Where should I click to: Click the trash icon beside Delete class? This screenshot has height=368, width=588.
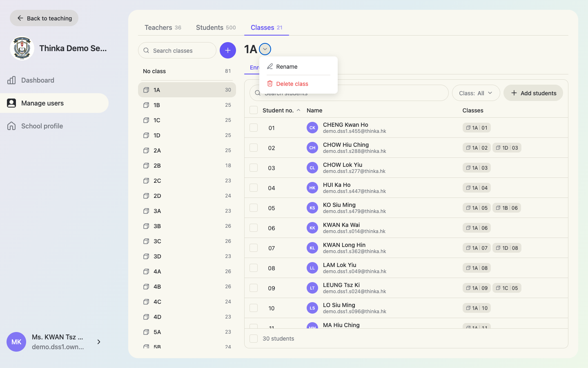270,83
